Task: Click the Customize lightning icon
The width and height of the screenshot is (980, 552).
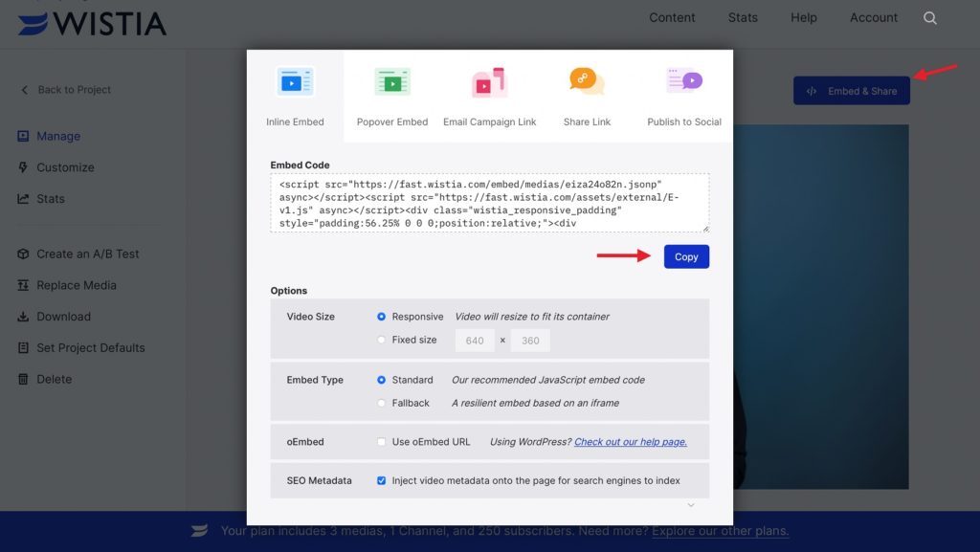Action: [23, 166]
